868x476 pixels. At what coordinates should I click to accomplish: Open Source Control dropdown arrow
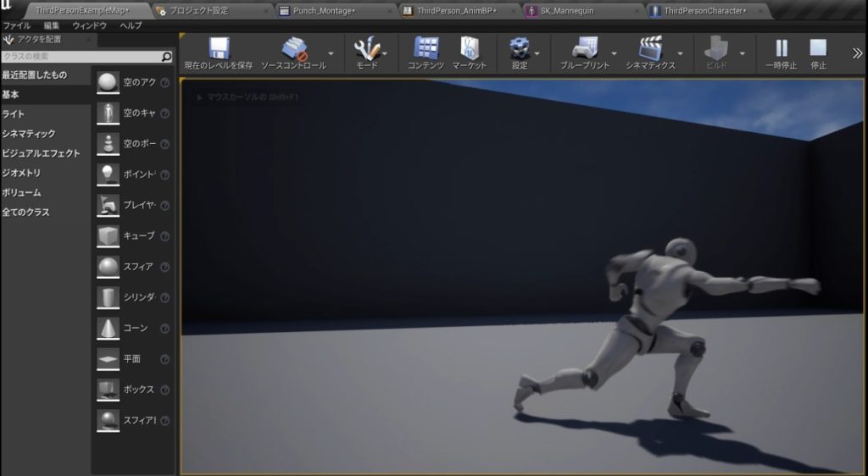click(331, 53)
